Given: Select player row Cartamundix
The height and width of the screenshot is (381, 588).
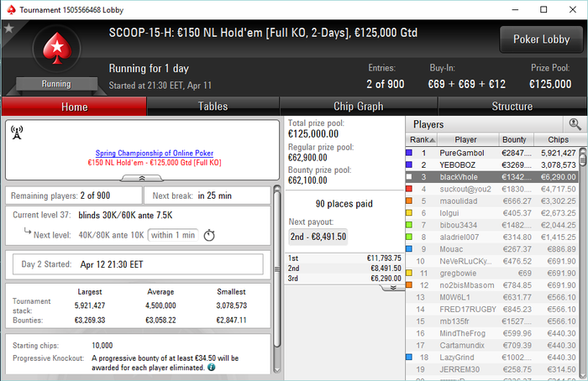Looking at the screenshot, I should point(492,345).
